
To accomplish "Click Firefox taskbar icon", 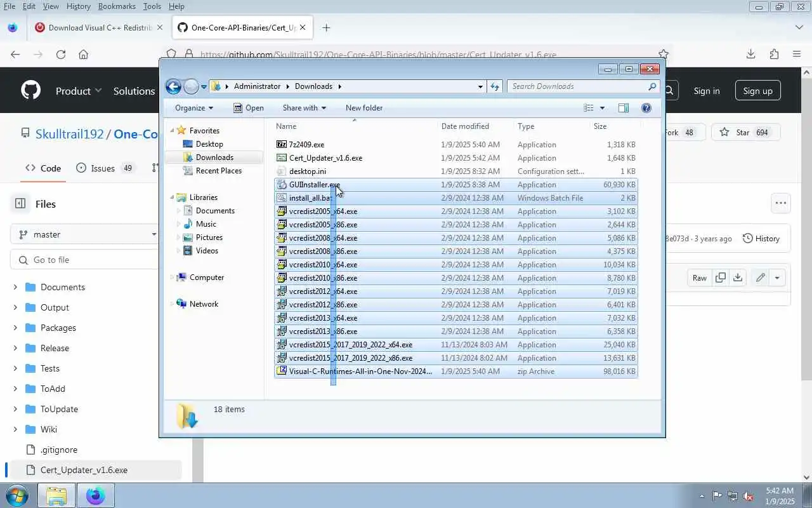I will point(96,495).
